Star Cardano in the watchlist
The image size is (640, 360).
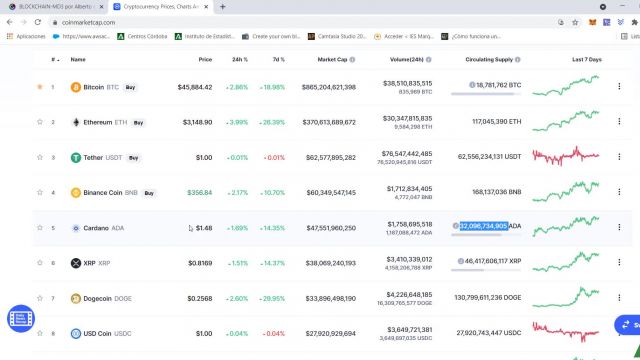click(x=40, y=228)
